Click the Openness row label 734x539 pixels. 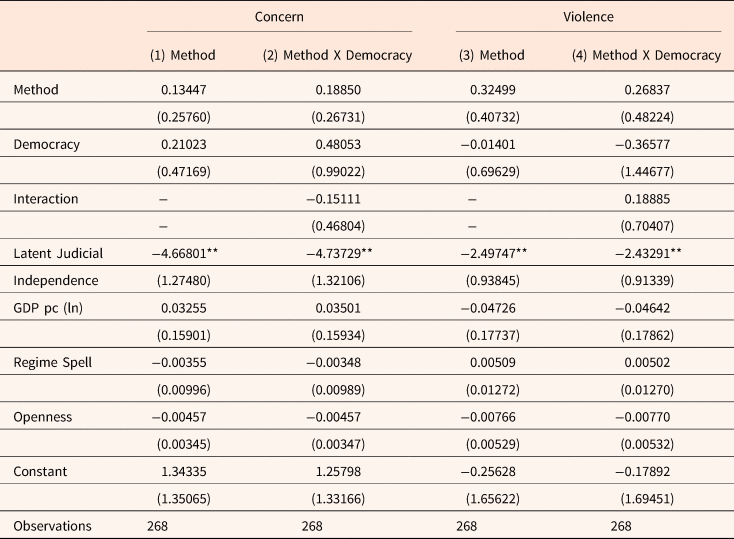(x=42, y=416)
